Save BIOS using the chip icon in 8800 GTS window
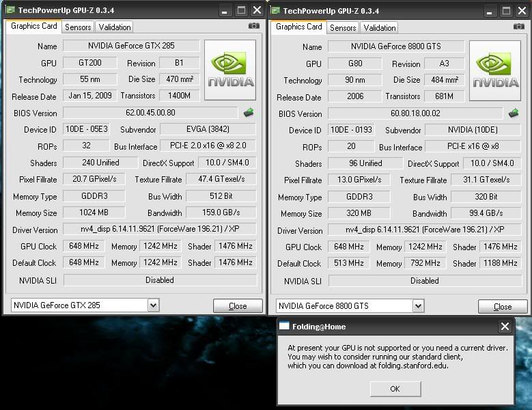 [x=514, y=113]
